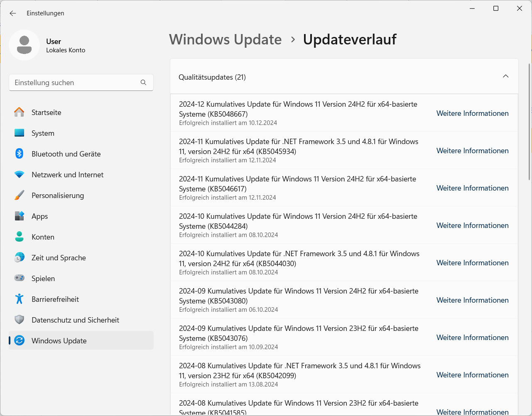Screen dimensions: 532x416
Task: Click the 2024-11 .NET Framework KB5045934 title
Action: click(299, 147)
